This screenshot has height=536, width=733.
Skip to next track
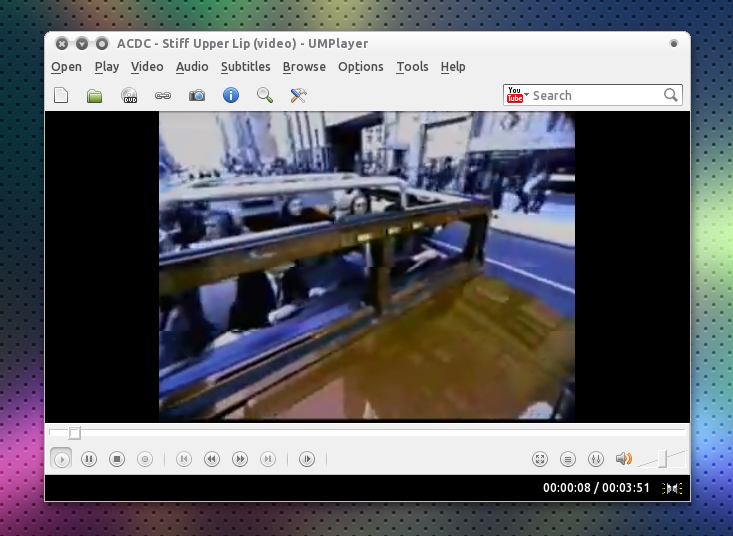[268, 459]
